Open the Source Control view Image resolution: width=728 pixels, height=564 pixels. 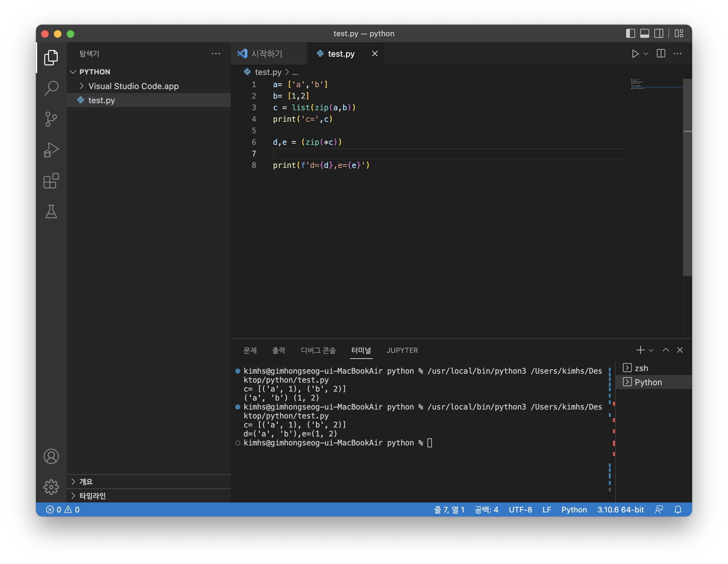pyautogui.click(x=51, y=119)
